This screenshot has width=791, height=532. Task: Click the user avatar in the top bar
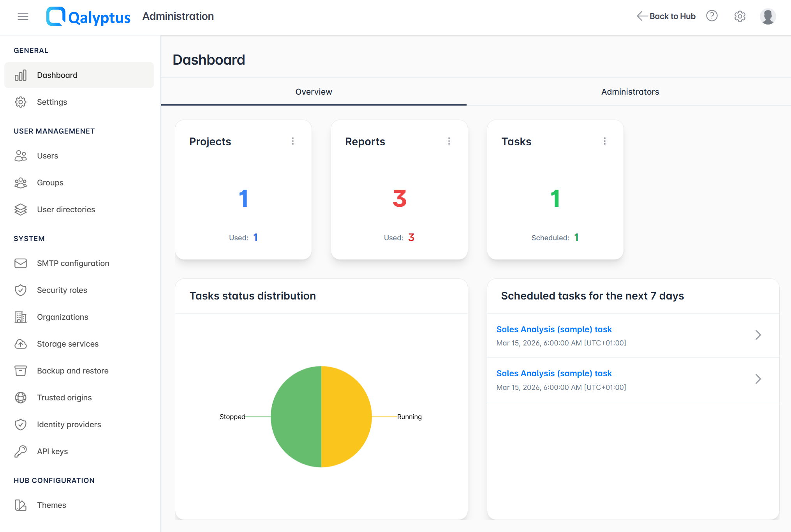tap(768, 16)
